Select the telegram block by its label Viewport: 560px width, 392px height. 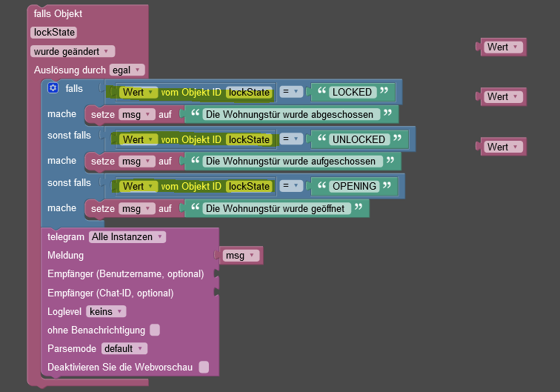(66, 237)
